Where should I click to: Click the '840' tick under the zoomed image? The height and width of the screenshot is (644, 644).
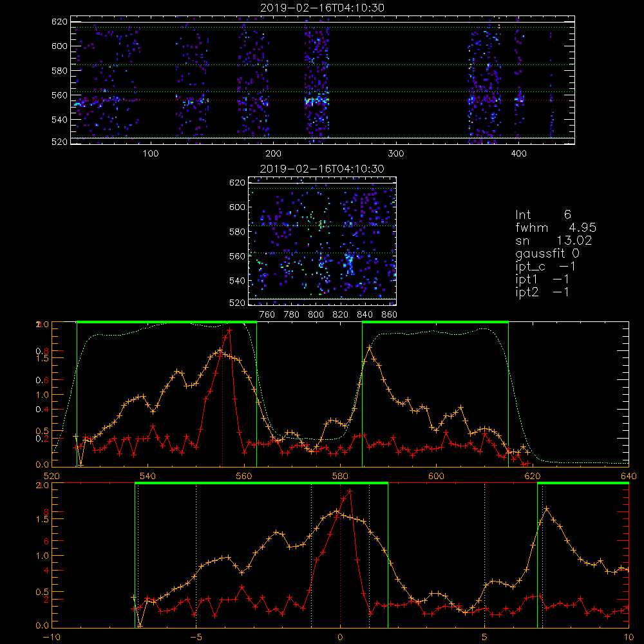(x=365, y=315)
